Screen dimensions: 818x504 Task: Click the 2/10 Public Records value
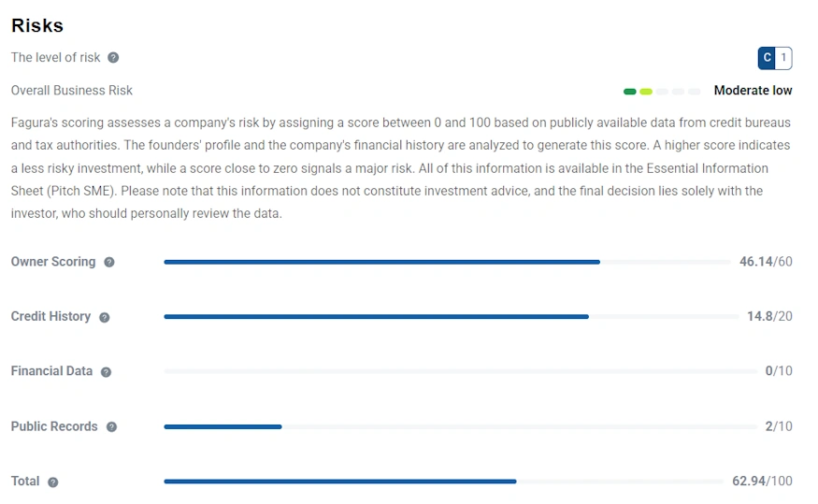click(x=778, y=426)
